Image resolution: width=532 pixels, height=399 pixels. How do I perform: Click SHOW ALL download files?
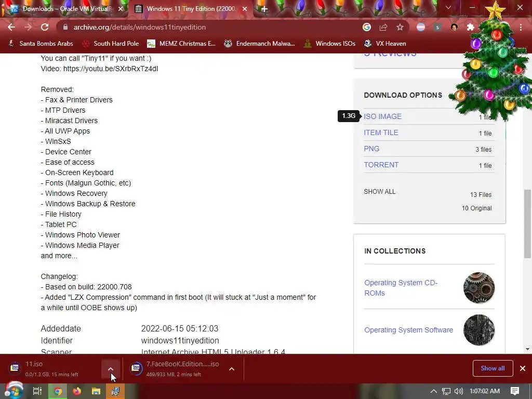(379, 192)
